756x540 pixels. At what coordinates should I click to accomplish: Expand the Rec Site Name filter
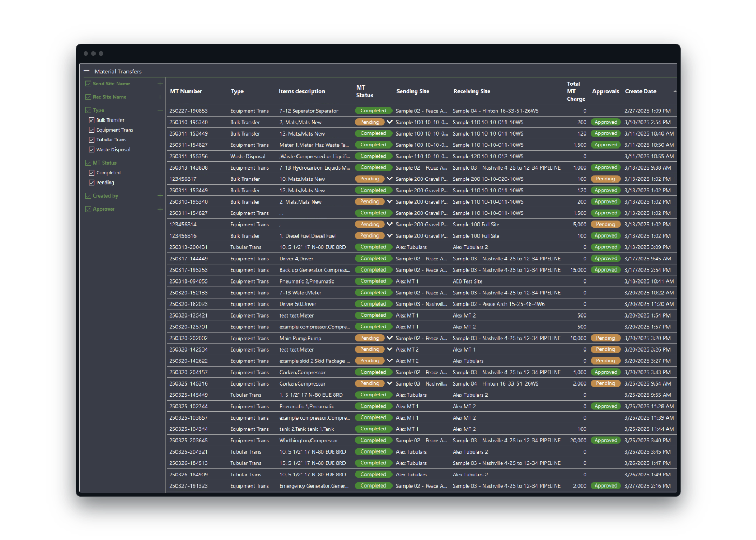coord(160,97)
